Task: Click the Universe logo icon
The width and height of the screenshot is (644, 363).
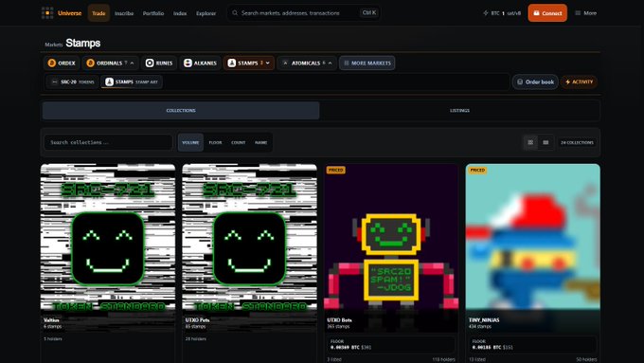Action: tap(47, 13)
